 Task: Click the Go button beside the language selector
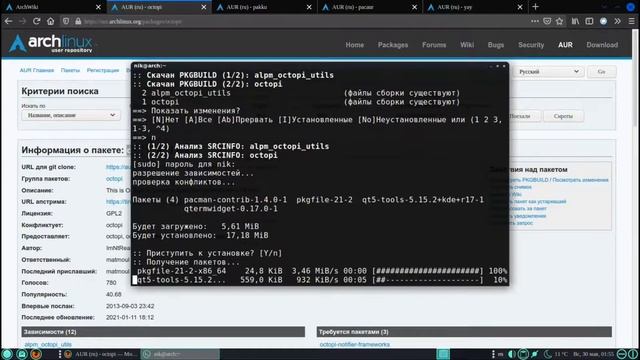coord(601,71)
